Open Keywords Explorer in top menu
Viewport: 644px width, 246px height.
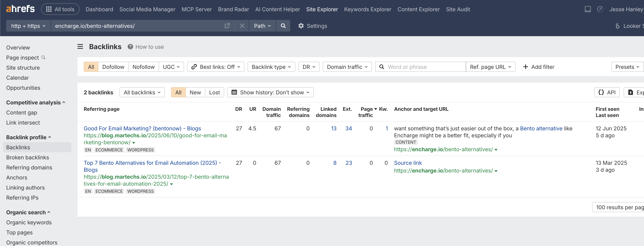pyautogui.click(x=367, y=9)
